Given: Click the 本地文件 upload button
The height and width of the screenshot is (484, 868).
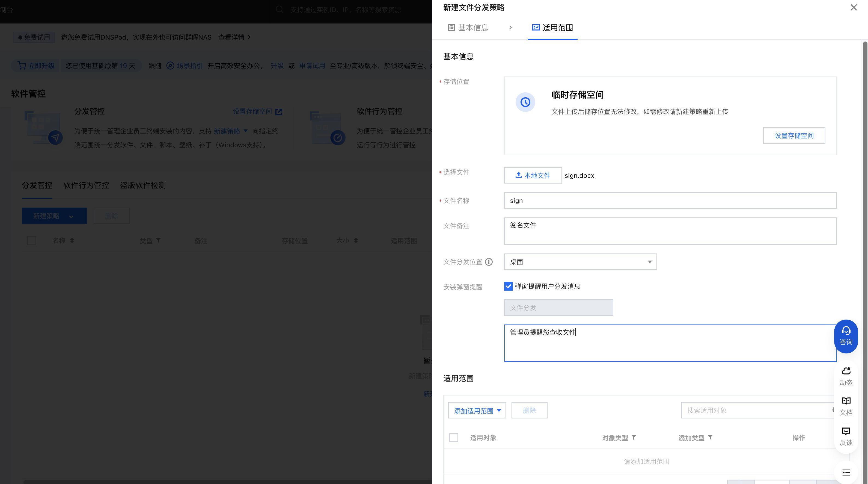Looking at the screenshot, I should coord(532,175).
